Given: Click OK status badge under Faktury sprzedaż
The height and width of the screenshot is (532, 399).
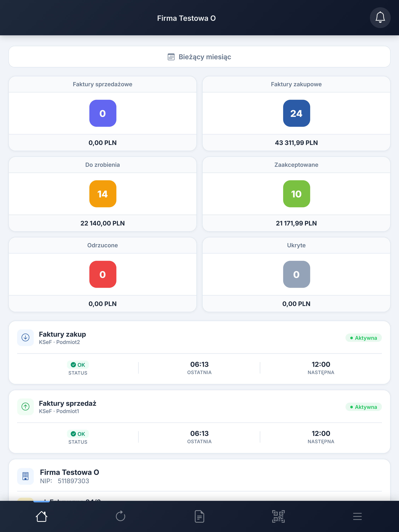Looking at the screenshot, I should (78, 434).
